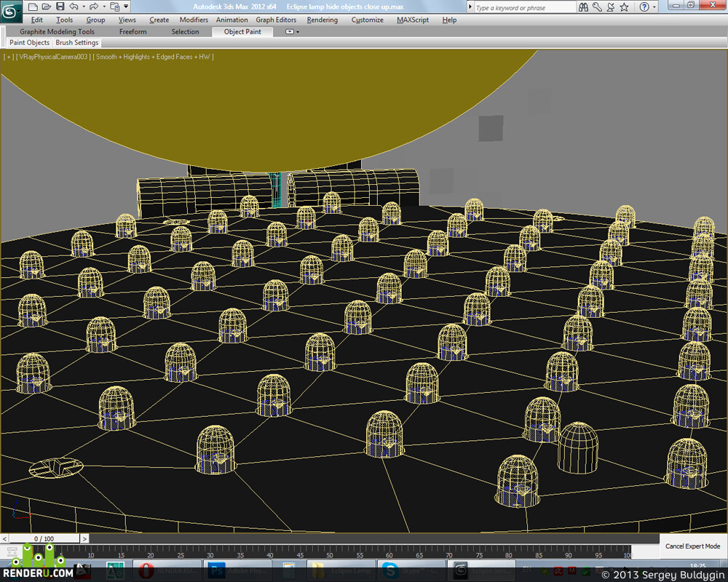The image size is (728, 582).
Task: Click the binoculars search icon
Action: click(584, 7)
